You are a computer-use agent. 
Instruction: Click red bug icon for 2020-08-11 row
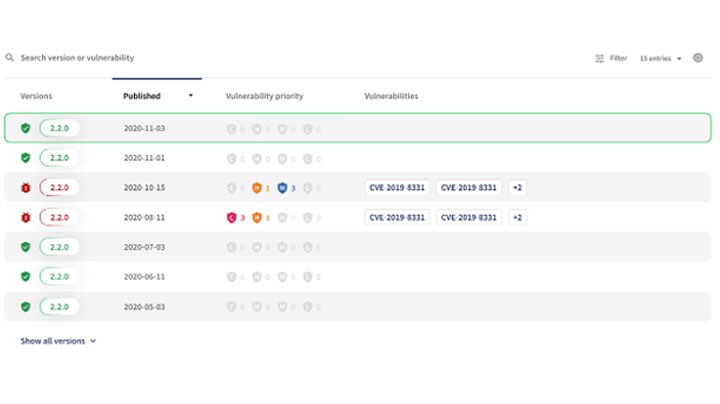coord(26,218)
